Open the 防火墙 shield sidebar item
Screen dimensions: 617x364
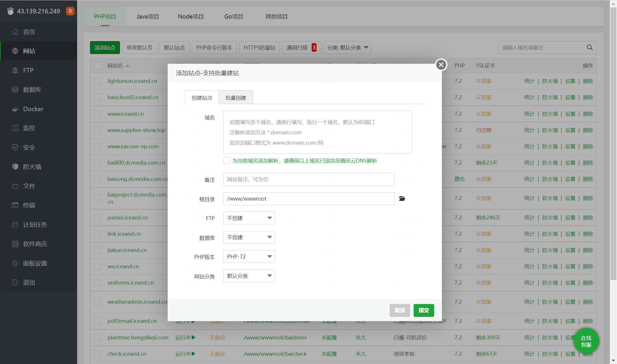(x=15, y=167)
